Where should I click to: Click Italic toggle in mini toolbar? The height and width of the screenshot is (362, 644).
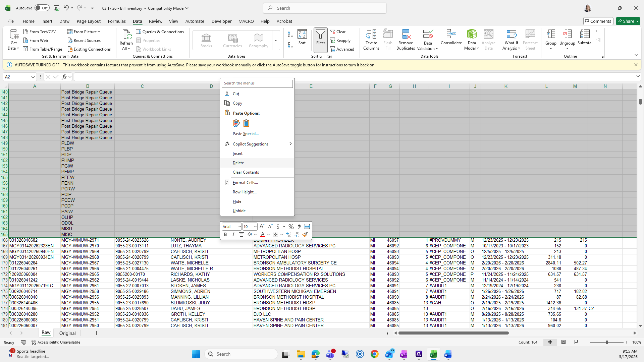[x=233, y=235]
